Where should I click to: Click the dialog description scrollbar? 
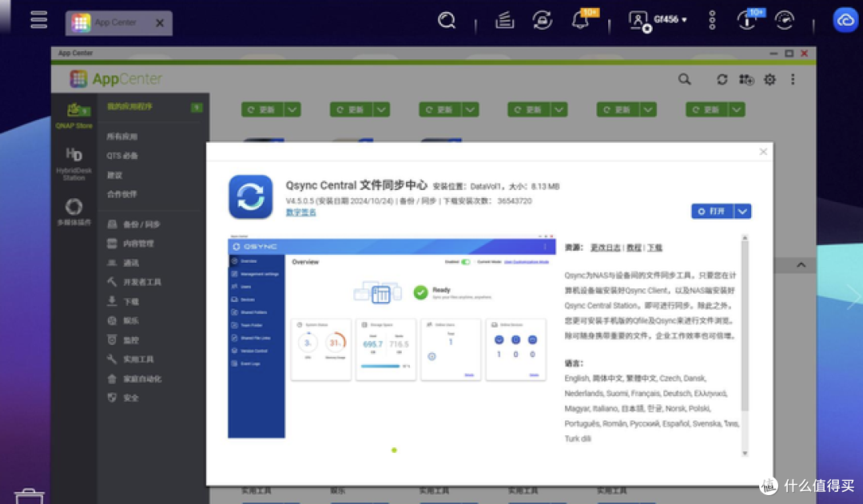click(745, 326)
